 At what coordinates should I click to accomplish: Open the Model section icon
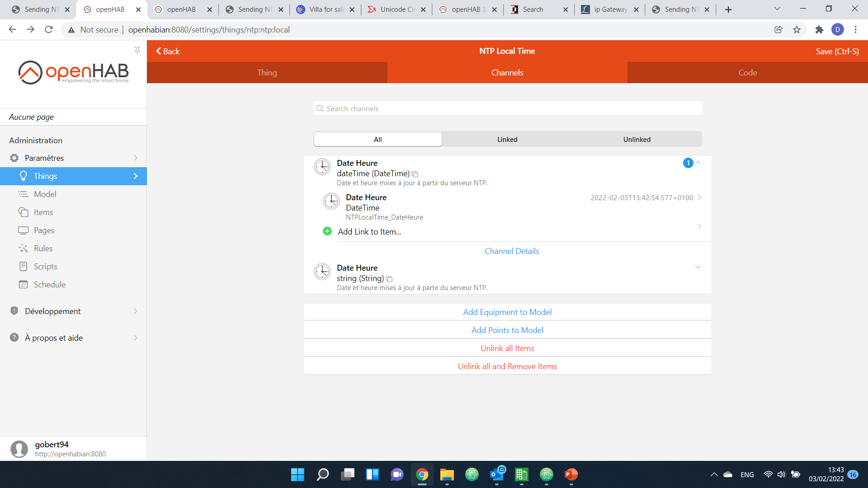[24, 194]
